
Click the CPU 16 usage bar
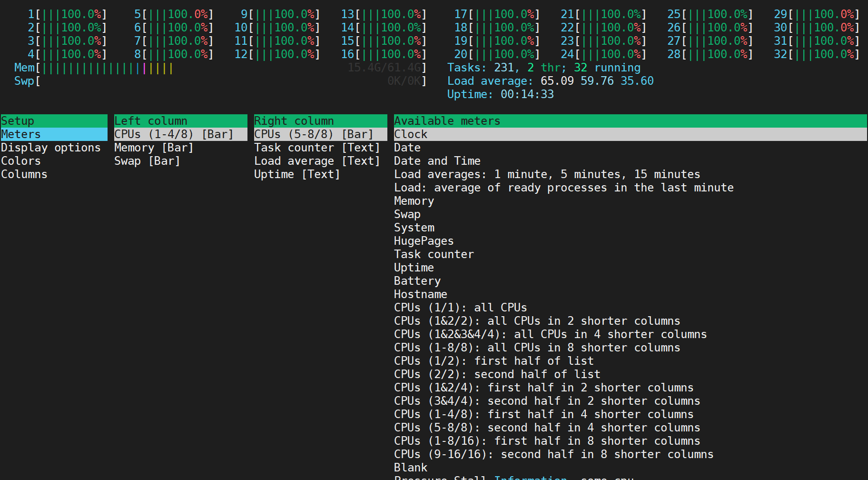click(x=384, y=54)
